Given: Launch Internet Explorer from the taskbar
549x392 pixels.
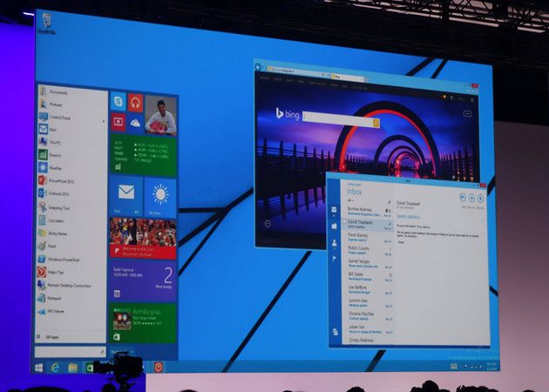Looking at the screenshot, I should click(57, 367).
